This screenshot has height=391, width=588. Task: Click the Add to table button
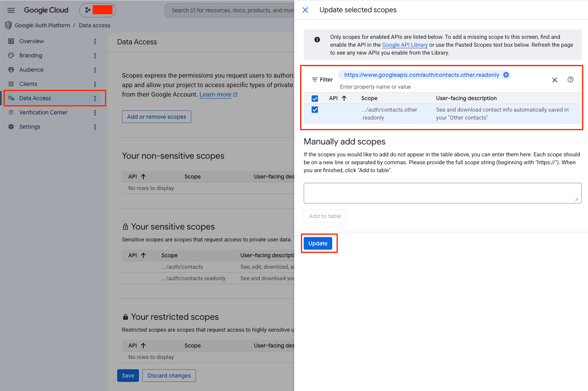pyautogui.click(x=325, y=216)
